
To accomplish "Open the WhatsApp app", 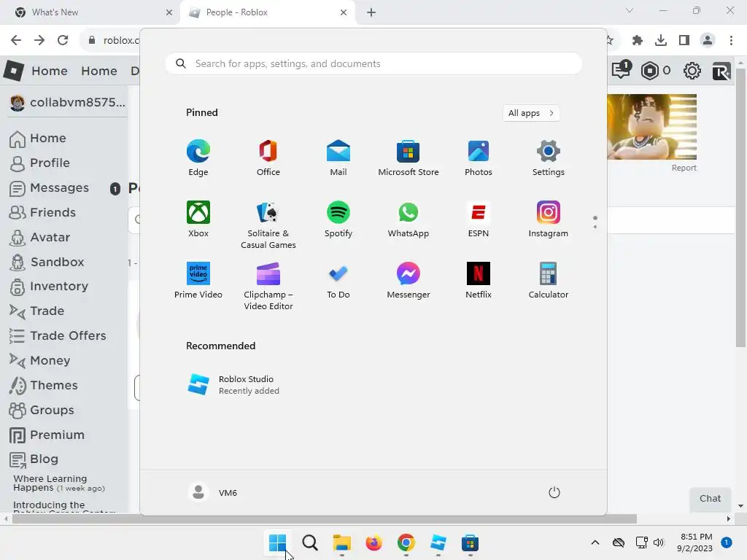I will pyautogui.click(x=409, y=219).
